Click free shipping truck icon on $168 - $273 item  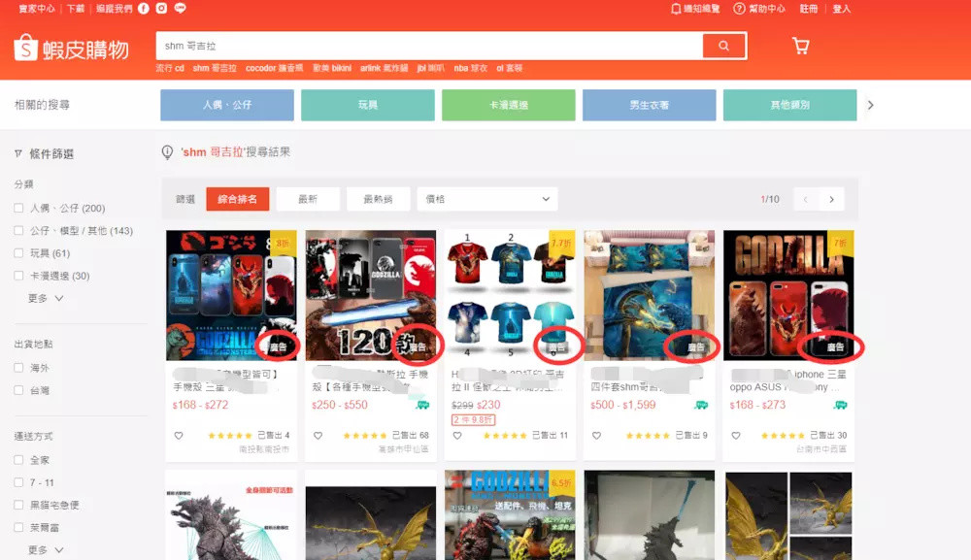point(840,406)
